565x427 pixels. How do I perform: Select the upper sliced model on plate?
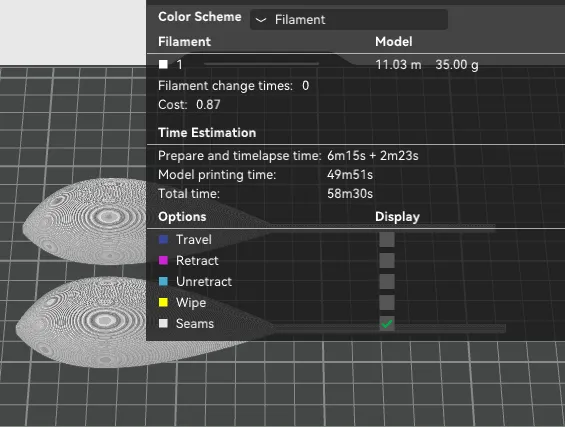coord(86,222)
